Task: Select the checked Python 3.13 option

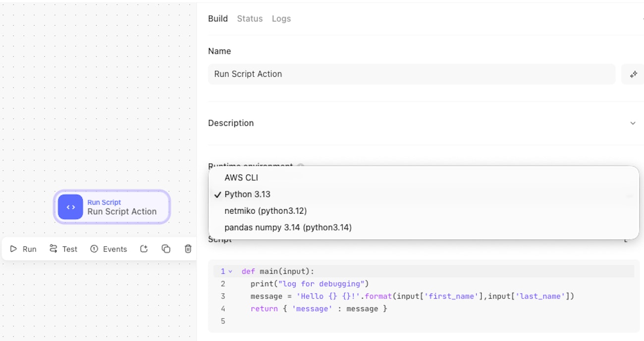Action: (247, 194)
